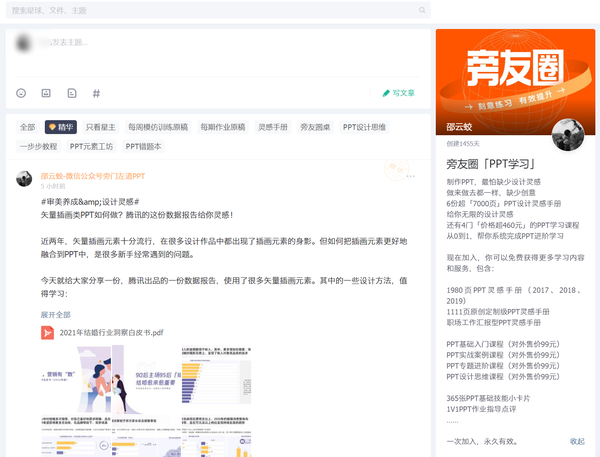Select the PPT设计思维 tag
Screen dimensions: 600x457
[x=364, y=127]
